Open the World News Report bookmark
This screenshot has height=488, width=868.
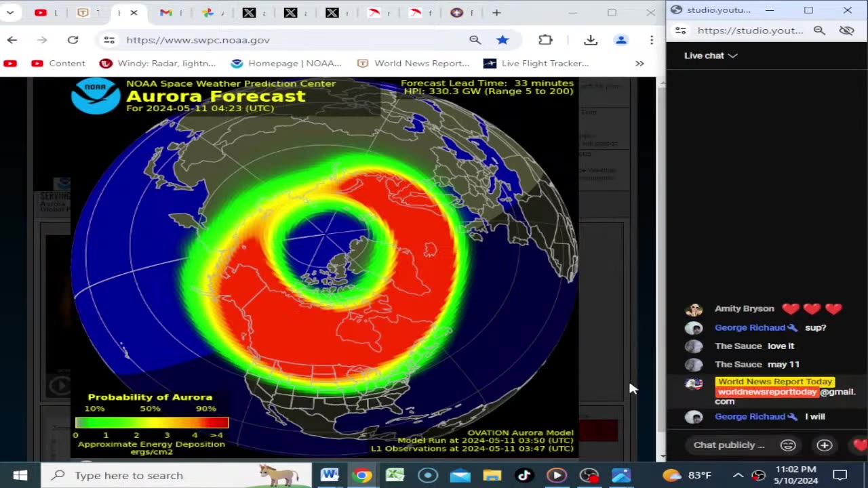(x=413, y=63)
